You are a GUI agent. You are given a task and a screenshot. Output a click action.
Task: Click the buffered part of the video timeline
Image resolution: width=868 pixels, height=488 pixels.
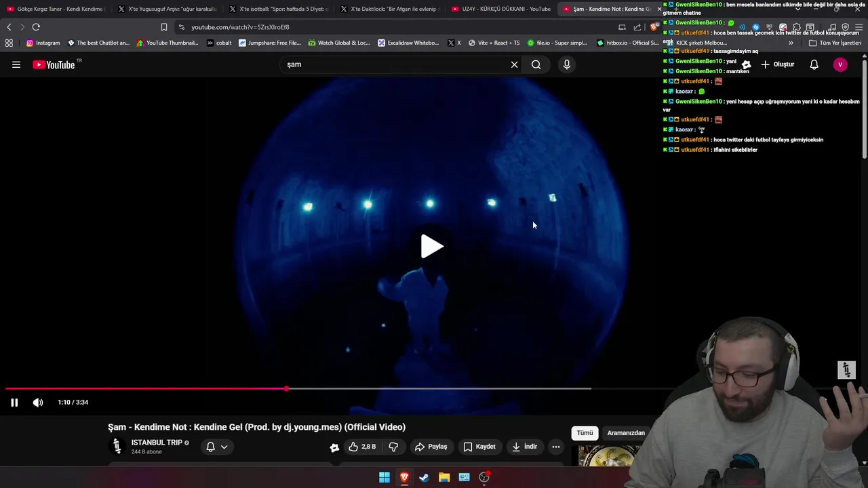click(438, 388)
